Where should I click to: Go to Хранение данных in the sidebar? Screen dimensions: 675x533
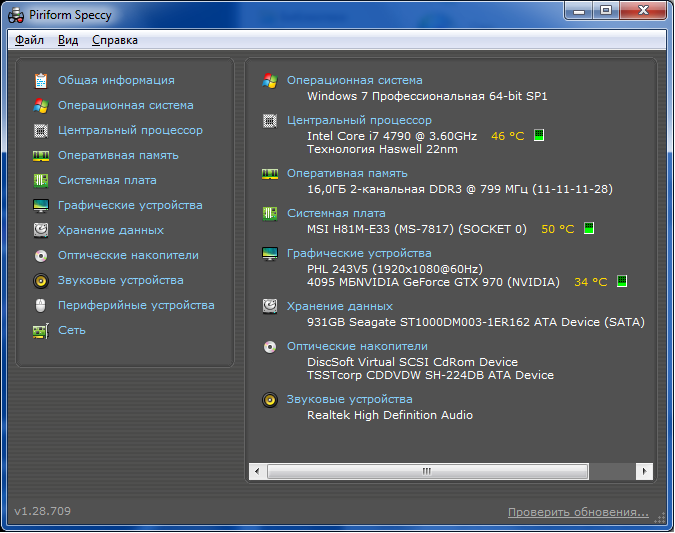(111, 230)
